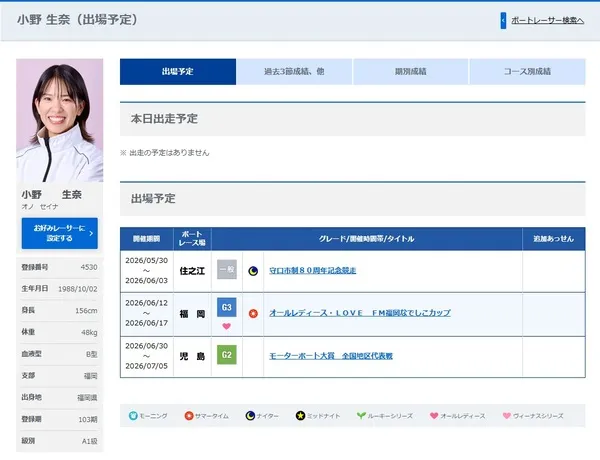Click the G2 grade badge in 児島 row
600x460 pixels.
[x=227, y=355]
